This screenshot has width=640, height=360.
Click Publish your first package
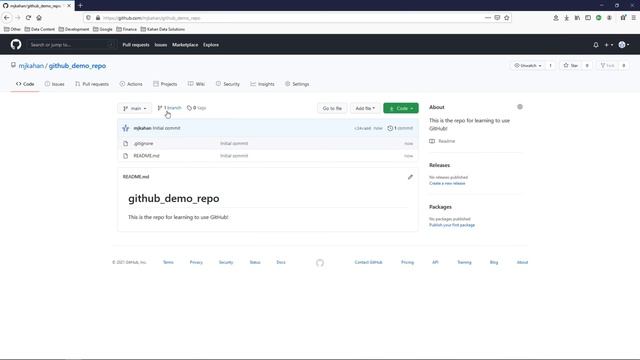452,225
